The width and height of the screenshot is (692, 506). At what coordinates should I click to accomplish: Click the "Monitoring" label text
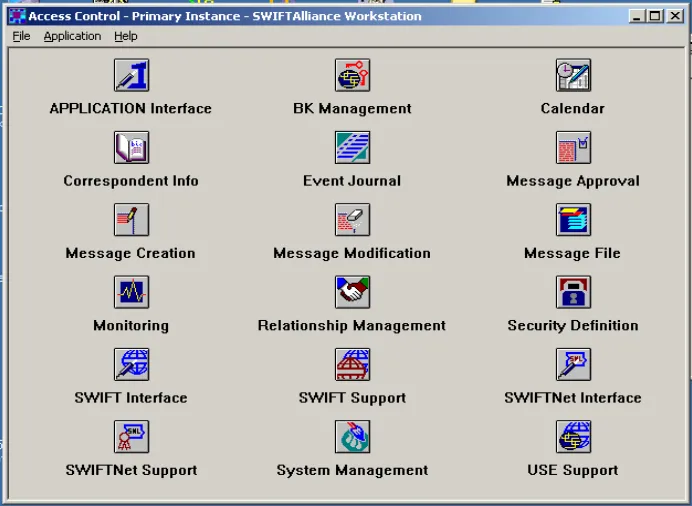pyautogui.click(x=131, y=326)
